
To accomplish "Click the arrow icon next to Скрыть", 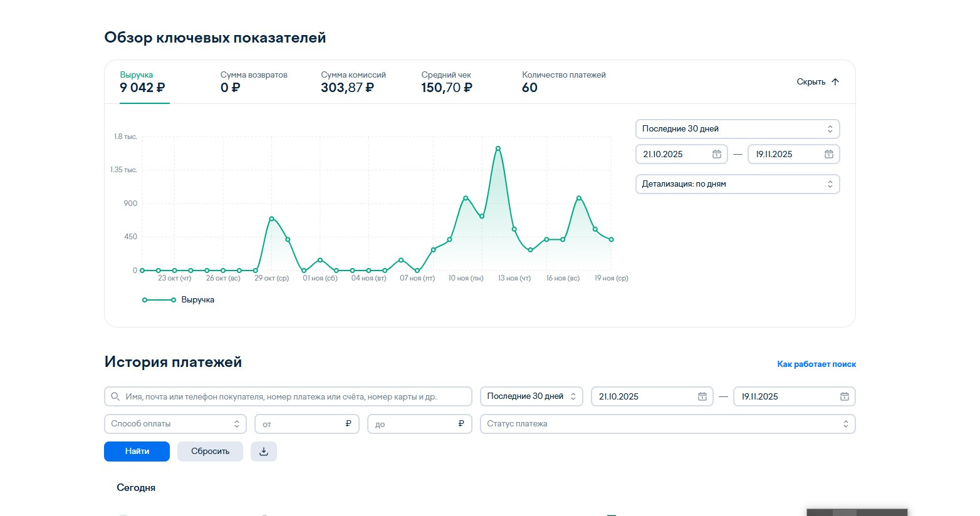I will [x=835, y=82].
